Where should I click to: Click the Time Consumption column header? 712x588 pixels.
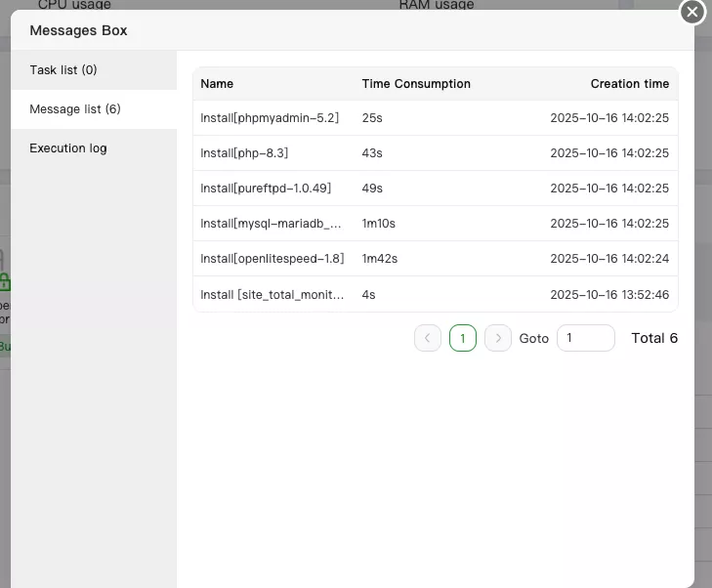416,84
